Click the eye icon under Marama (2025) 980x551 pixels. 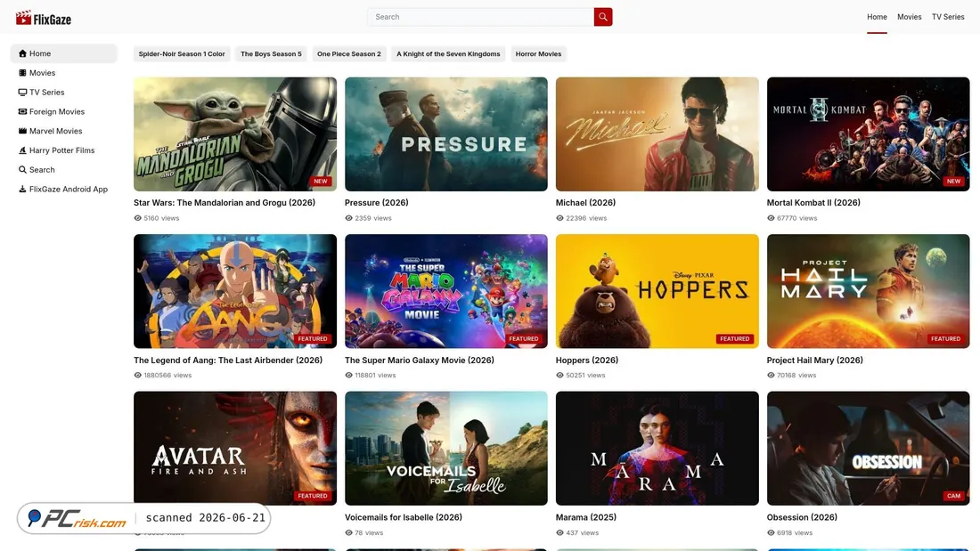pos(560,533)
